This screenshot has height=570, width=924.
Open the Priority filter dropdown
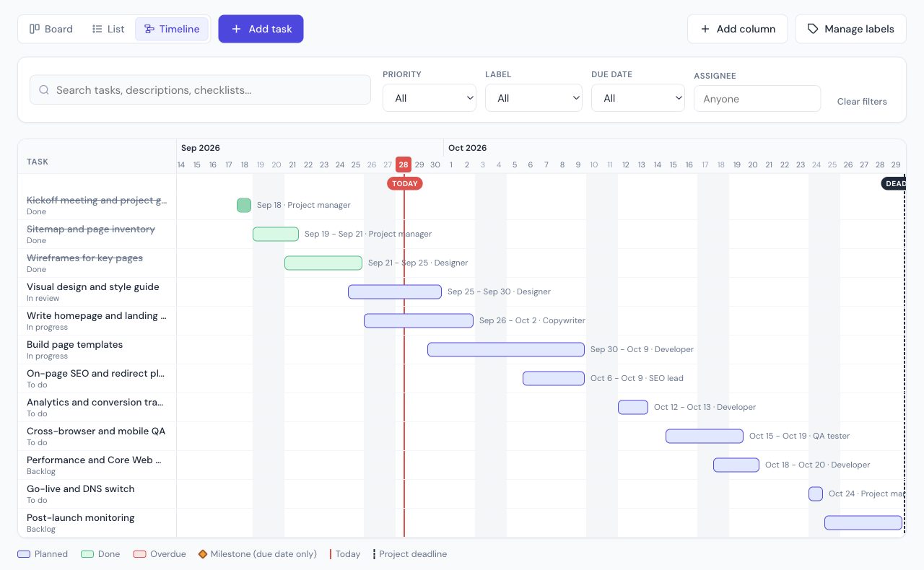[430, 98]
